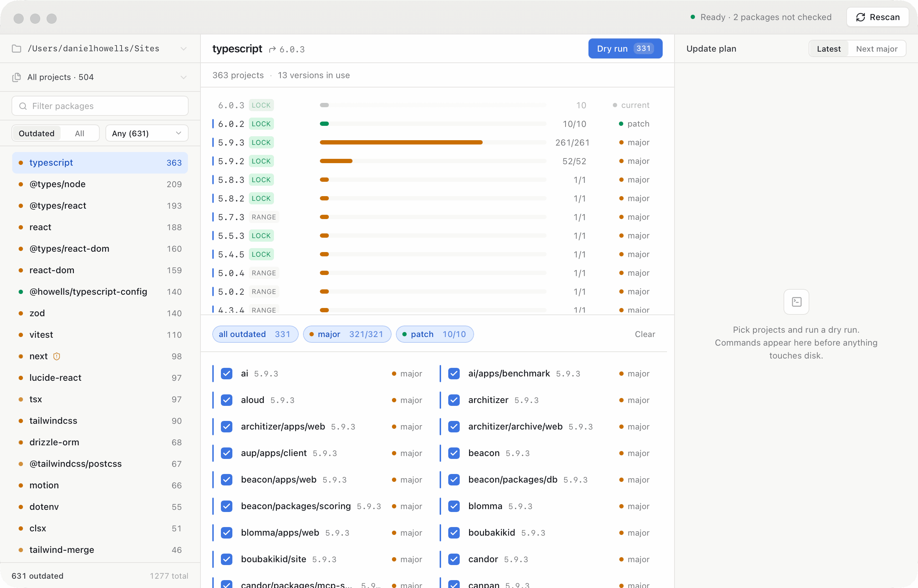Click the '631 outdated' footer text
918x588 pixels.
coord(37,576)
